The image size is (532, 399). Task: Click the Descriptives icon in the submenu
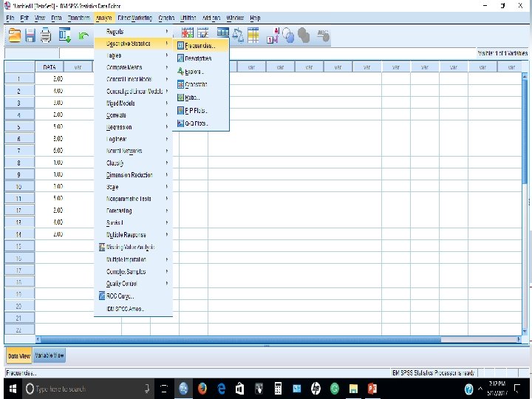coord(180,58)
